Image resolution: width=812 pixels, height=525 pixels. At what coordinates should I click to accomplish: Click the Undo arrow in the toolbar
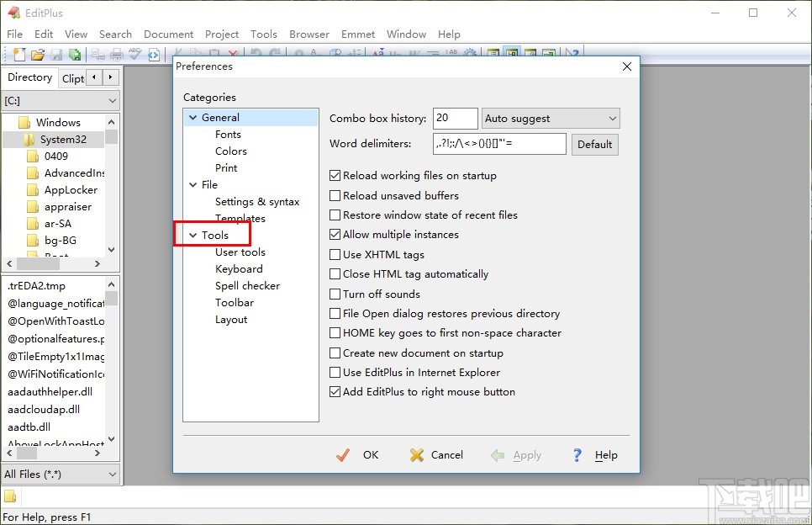coord(256,53)
